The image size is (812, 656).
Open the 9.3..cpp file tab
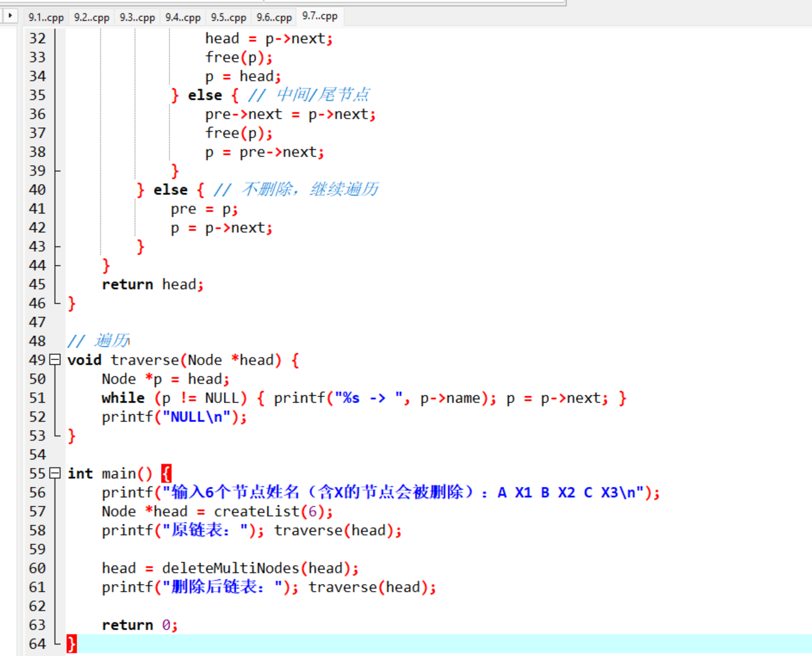(x=137, y=17)
